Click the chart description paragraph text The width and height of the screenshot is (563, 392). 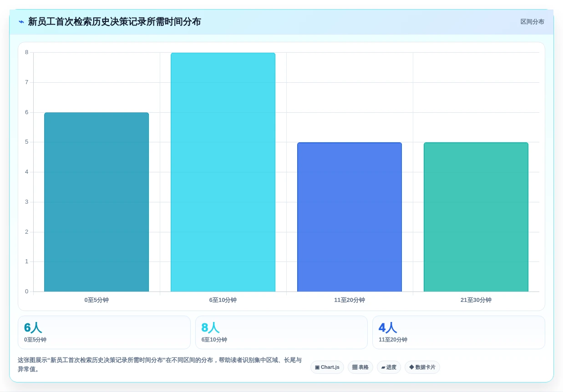[160, 365]
